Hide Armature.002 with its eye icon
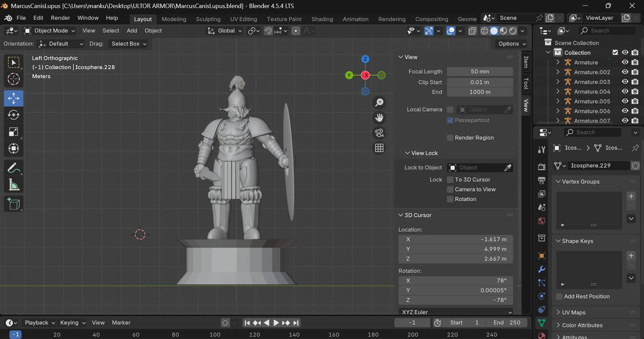This screenshot has height=339, width=644. [625, 72]
